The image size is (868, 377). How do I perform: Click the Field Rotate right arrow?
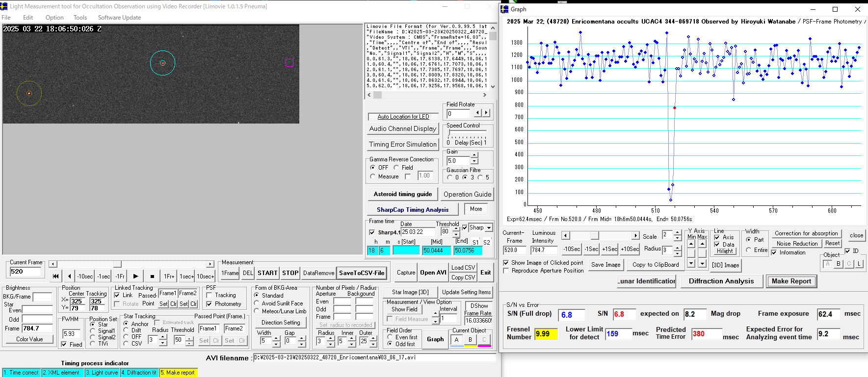(486, 113)
